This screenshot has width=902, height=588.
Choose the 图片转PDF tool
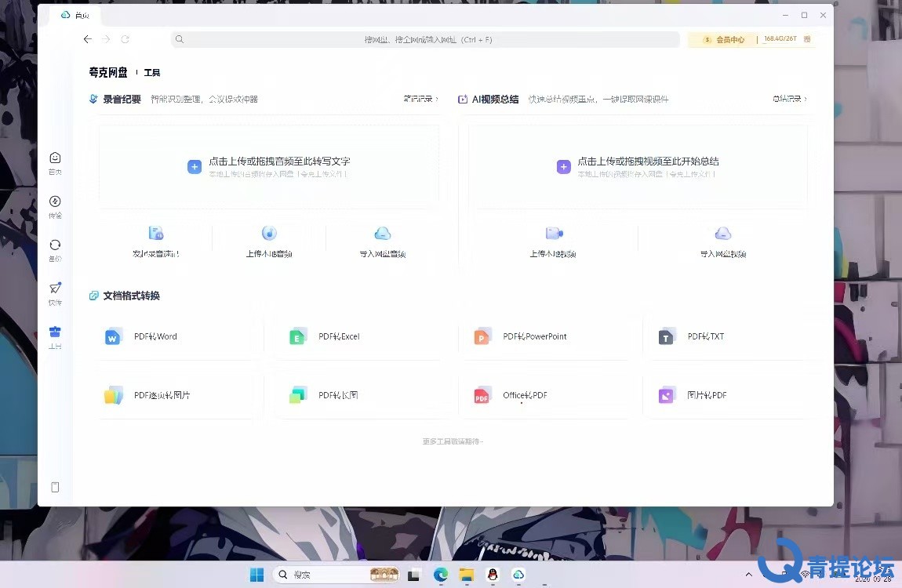[729, 395]
